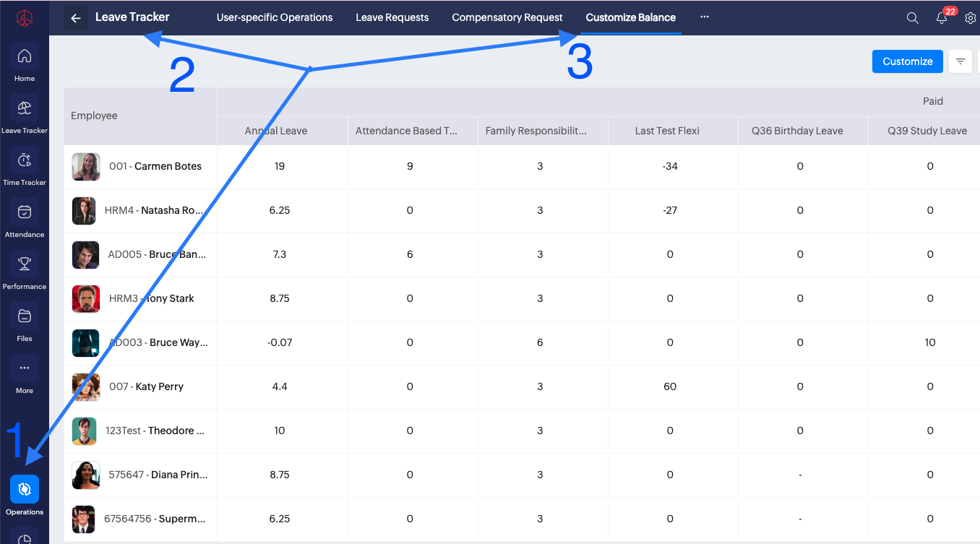The image size is (980, 544).
Task: Expand the overflow tabs ellipsis menu
Action: (x=705, y=17)
